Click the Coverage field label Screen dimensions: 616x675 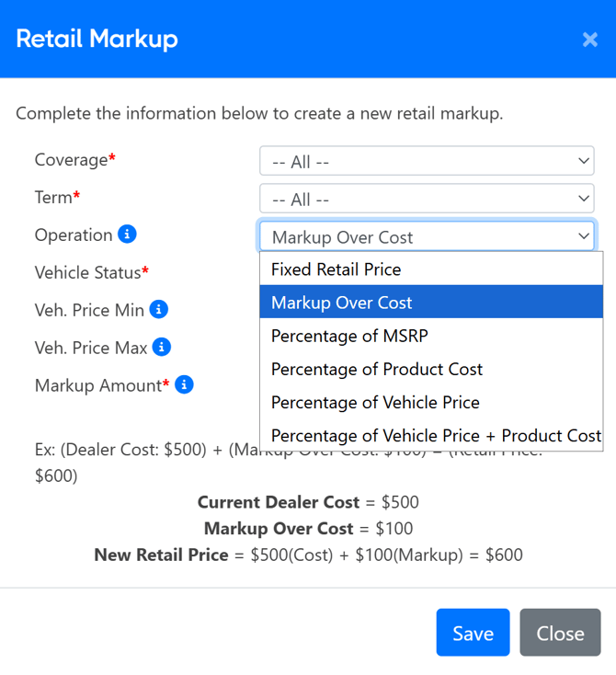coord(72,160)
